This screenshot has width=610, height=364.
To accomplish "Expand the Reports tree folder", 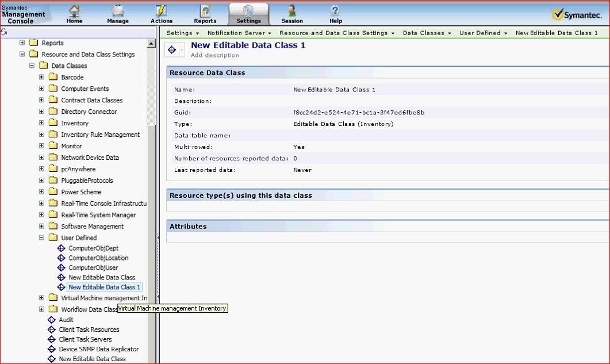I will tap(22, 43).
